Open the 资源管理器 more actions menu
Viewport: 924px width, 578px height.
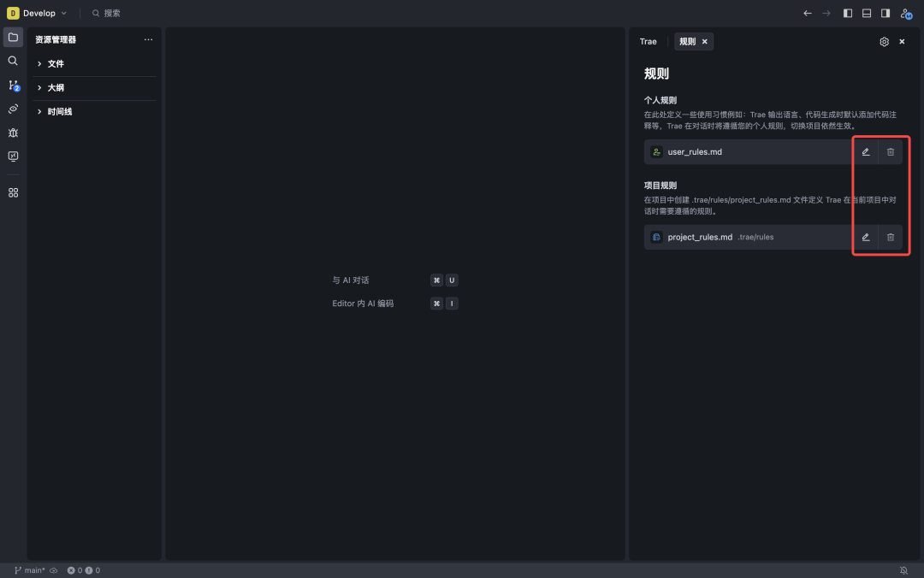(x=149, y=39)
